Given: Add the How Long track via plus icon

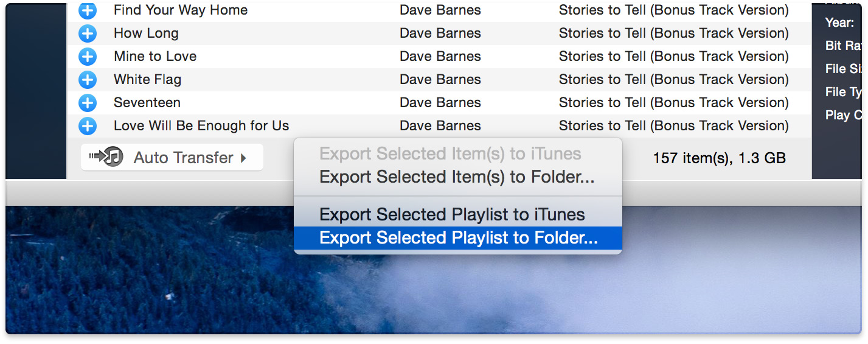Looking at the screenshot, I should (x=88, y=33).
